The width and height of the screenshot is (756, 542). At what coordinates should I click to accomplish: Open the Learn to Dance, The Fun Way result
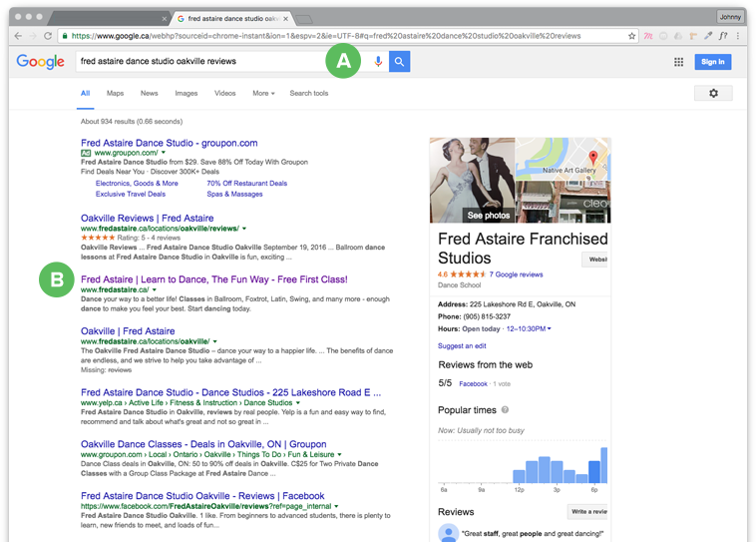coord(214,279)
